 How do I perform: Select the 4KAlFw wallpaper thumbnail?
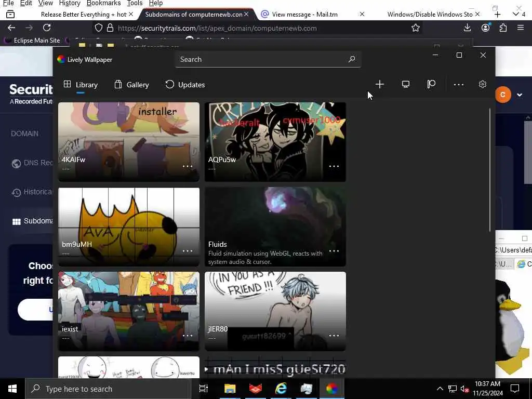coord(129,142)
